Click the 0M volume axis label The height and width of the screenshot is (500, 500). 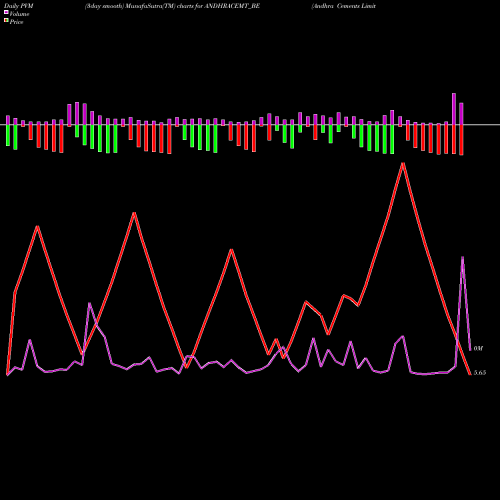point(478,348)
